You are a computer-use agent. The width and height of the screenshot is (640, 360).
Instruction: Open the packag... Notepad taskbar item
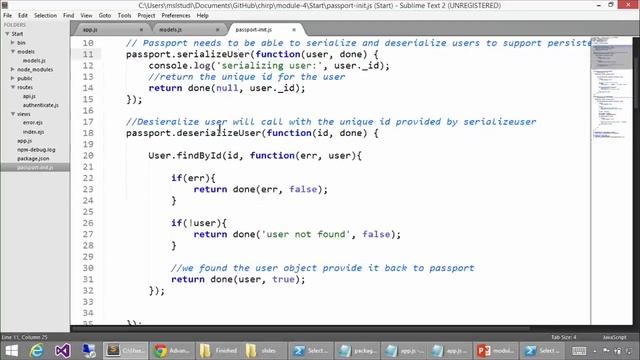coord(358,351)
